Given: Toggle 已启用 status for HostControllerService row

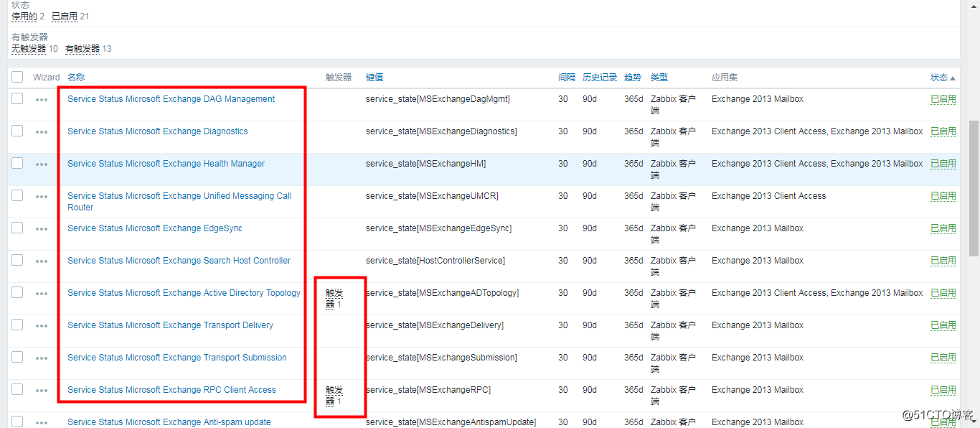Looking at the screenshot, I should tap(943, 261).
